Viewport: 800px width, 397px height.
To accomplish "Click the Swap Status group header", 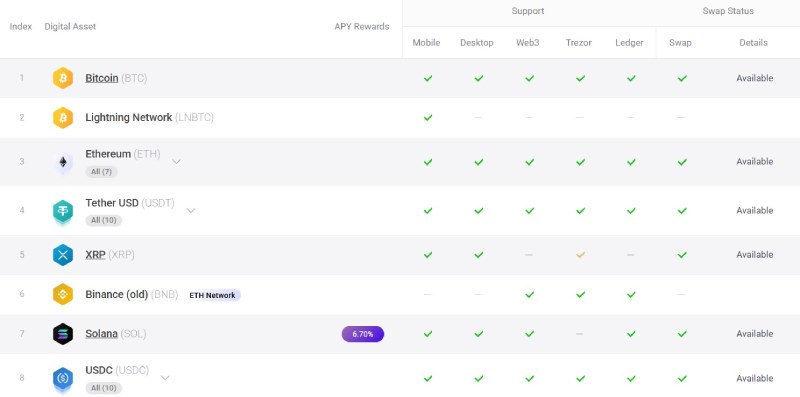I will (x=728, y=11).
